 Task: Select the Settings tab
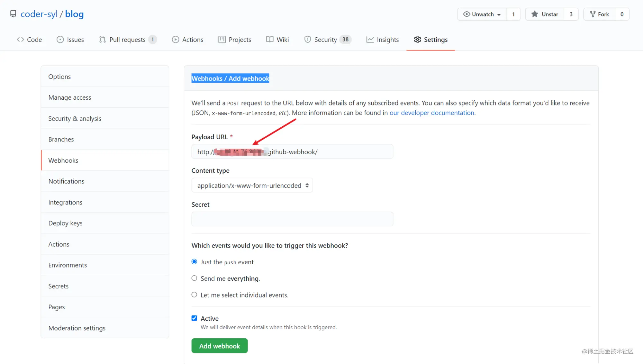[x=431, y=40]
